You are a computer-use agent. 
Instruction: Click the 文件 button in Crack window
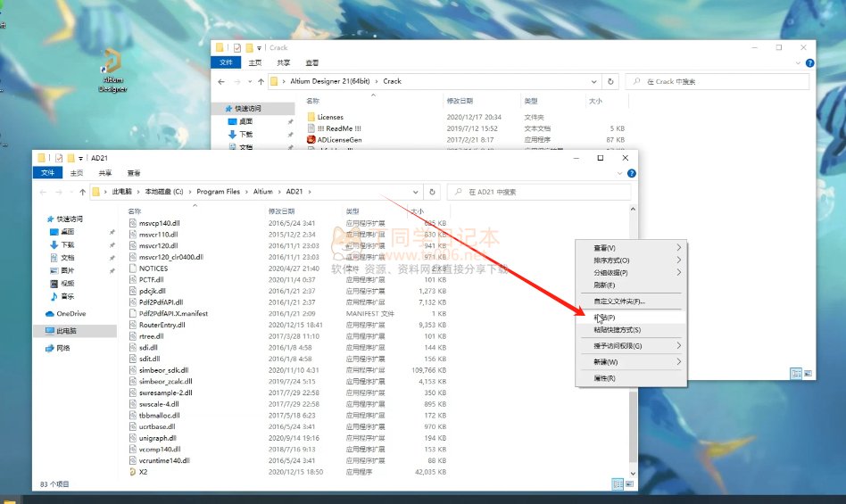tap(226, 62)
